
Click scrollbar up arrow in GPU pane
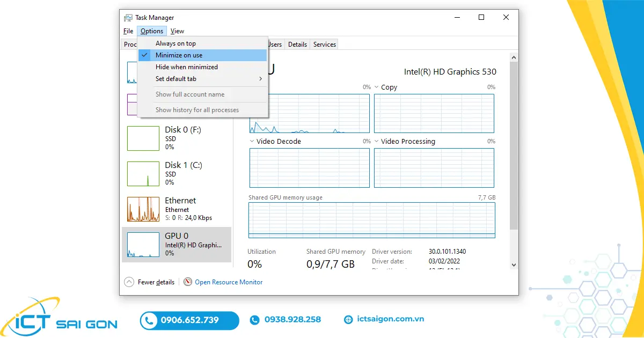[514, 57]
